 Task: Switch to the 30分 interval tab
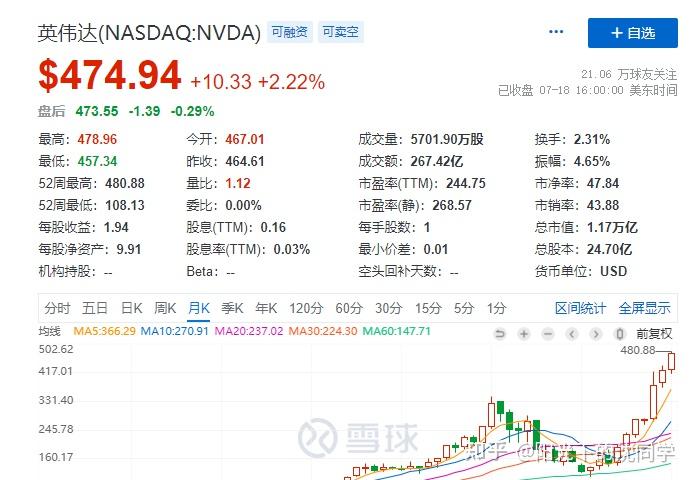point(388,308)
